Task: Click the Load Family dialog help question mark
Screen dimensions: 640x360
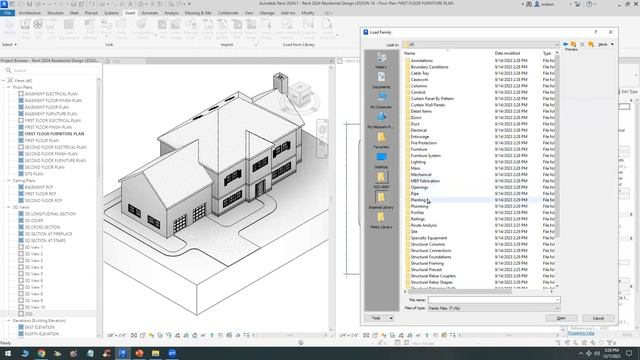Action: tap(596, 32)
